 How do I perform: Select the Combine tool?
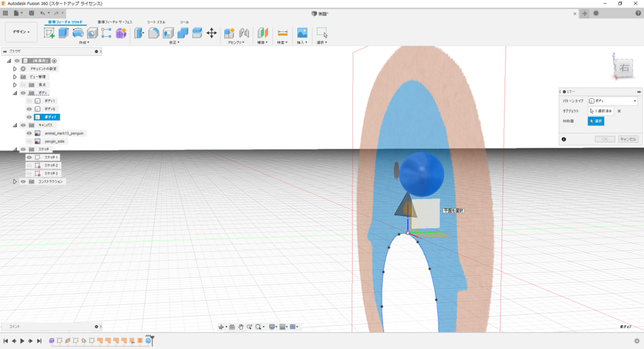pyautogui.click(x=183, y=33)
